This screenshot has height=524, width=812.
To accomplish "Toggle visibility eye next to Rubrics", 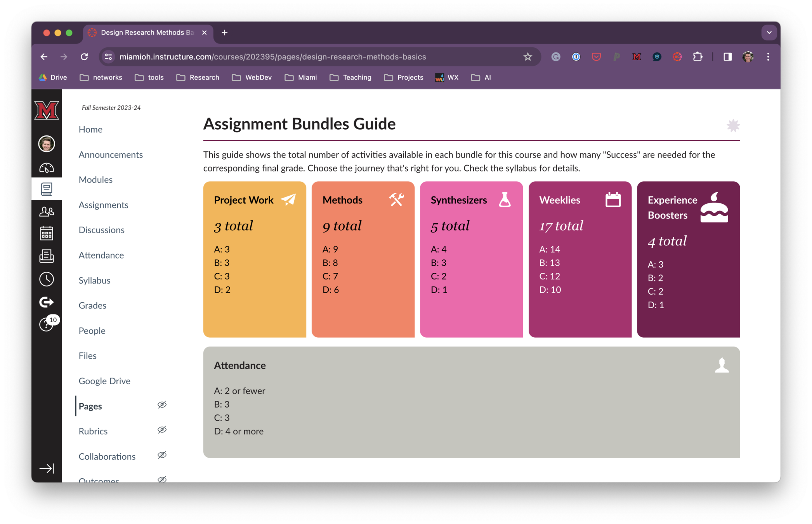I will [x=162, y=430].
